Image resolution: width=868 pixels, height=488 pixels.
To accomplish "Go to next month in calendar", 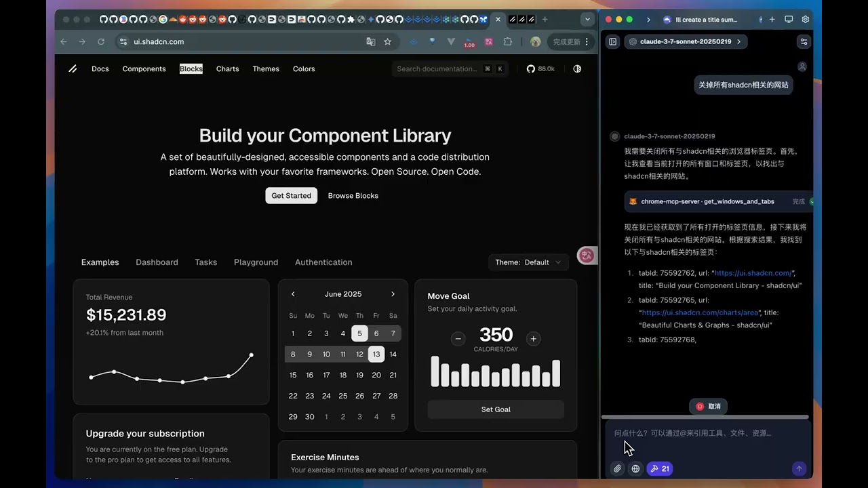I will coord(393,294).
